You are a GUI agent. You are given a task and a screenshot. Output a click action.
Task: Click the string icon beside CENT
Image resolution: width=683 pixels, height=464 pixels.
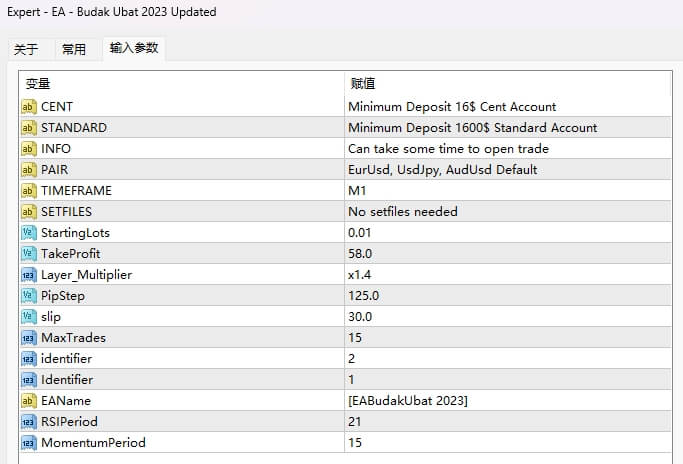[28, 107]
